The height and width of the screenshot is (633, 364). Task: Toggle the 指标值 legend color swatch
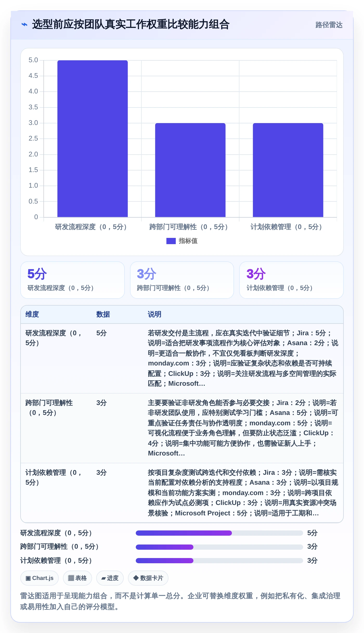point(171,241)
